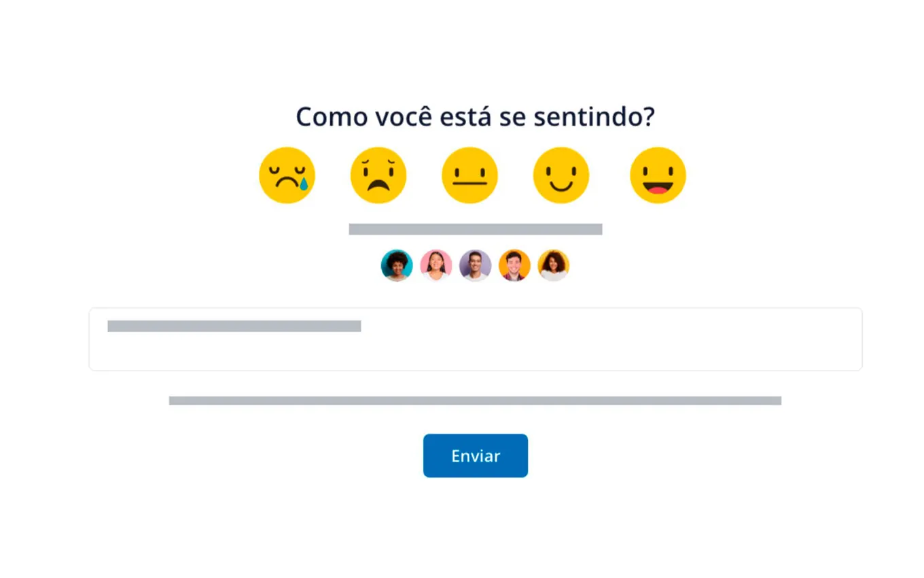Viewport: 924px width, 578px height.
Task: Choose the grinning open-mouth face emoji
Action: tap(658, 175)
